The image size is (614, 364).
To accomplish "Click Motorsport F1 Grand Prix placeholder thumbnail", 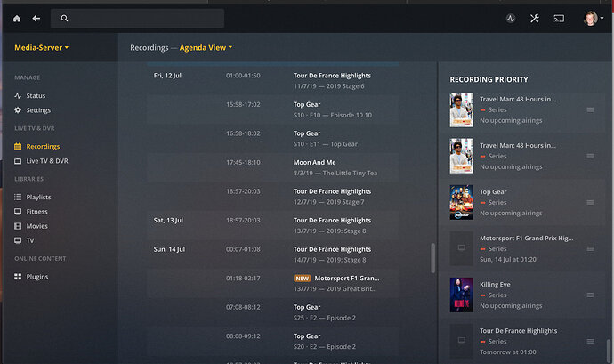I will point(461,248).
